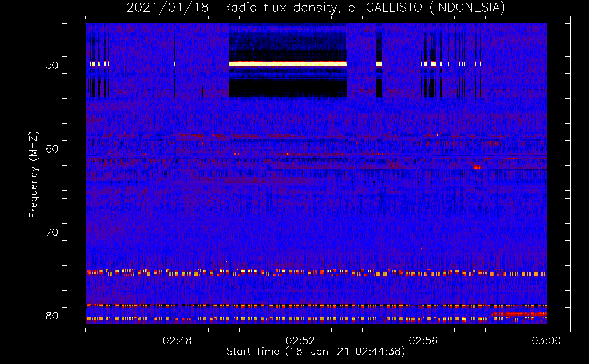The height and width of the screenshot is (364, 589).
Task: Click the 50 frequency tick label
Action: [52, 65]
